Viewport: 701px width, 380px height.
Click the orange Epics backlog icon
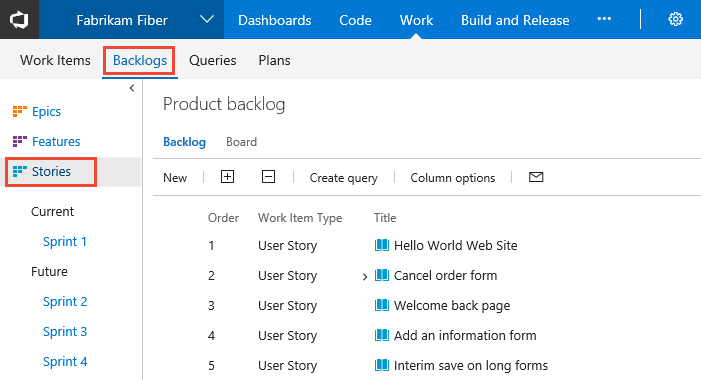(x=20, y=111)
